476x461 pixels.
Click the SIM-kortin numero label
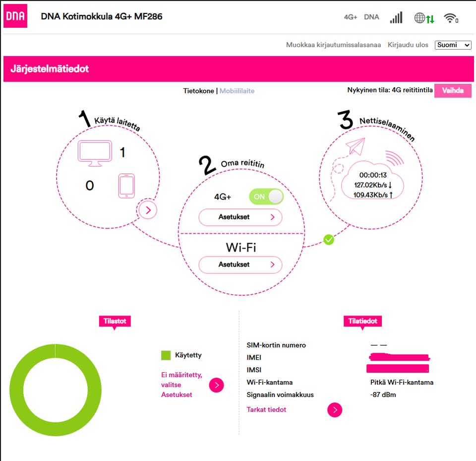tap(276, 345)
